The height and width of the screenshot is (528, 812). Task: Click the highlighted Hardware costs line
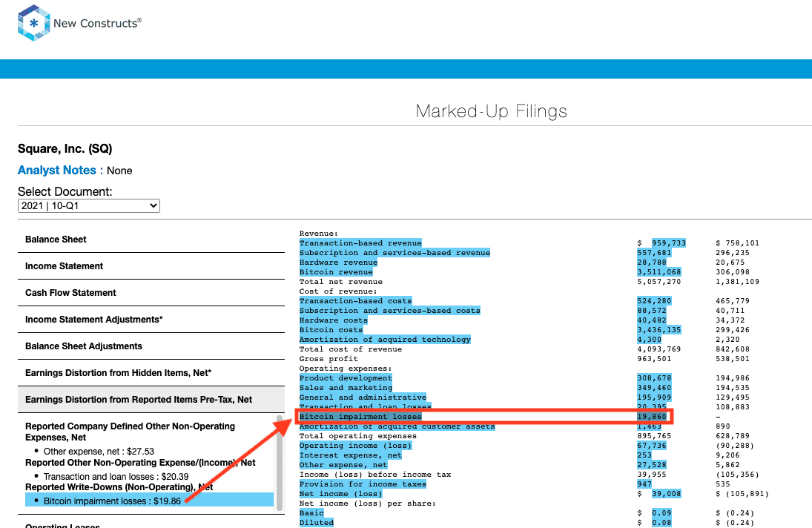[x=334, y=320]
